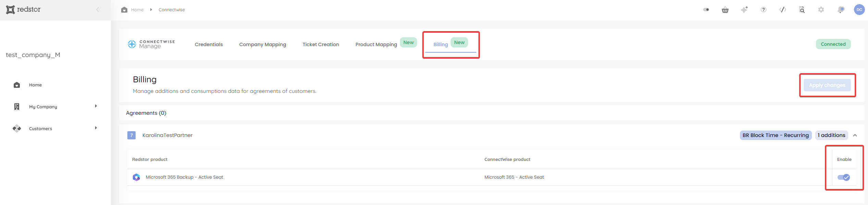868x205 pixels.
Task: Click the ConnectWise product column header
Action: tap(507, 160)
